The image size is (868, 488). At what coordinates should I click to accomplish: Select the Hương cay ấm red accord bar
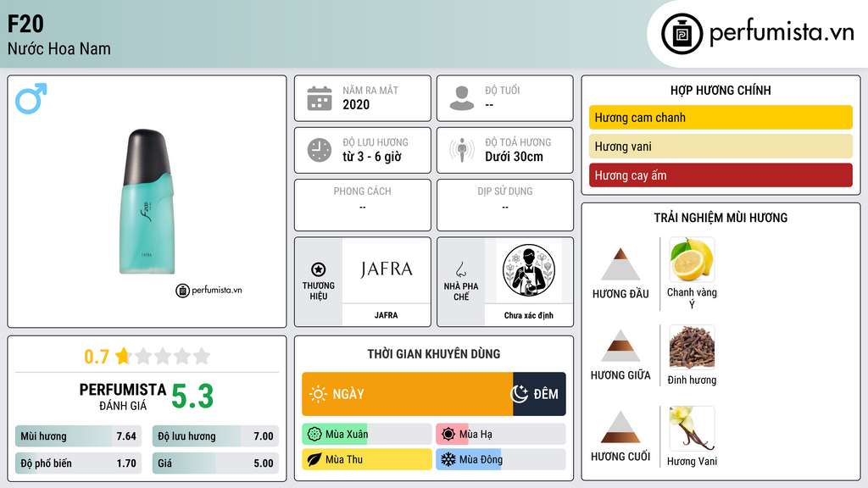(721, 175)
